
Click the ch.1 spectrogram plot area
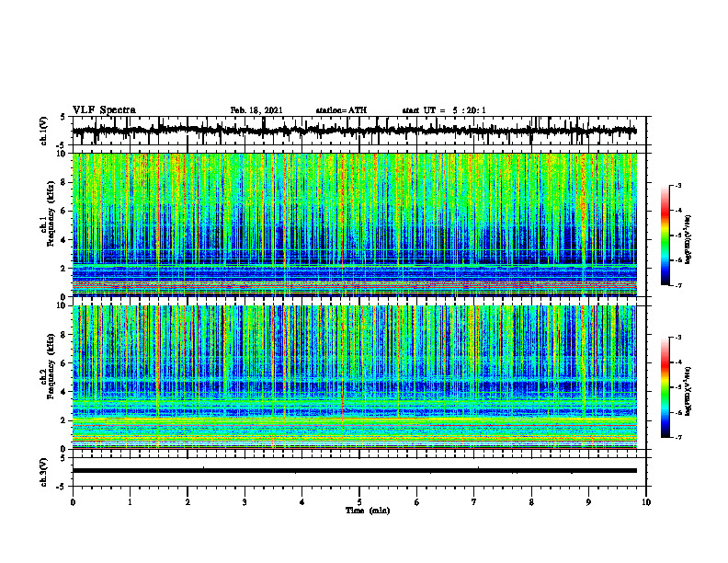point(354,224)
